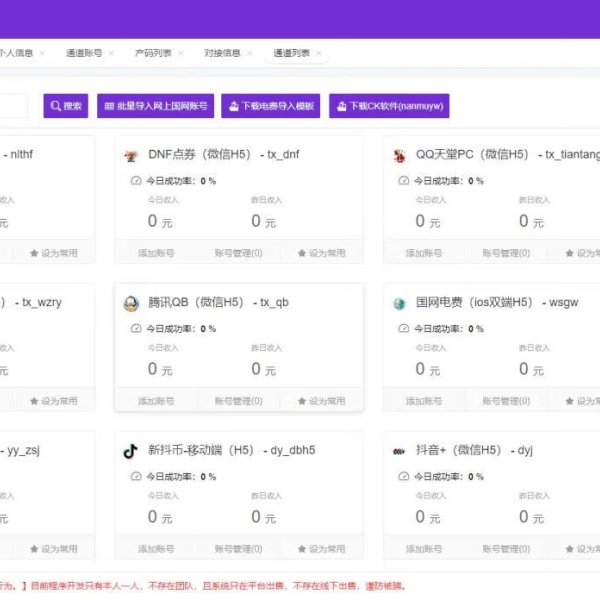Click success-rate gauge icon in 腾讯QB card
This screenshot has height=600, width=600.
point(136,328)
